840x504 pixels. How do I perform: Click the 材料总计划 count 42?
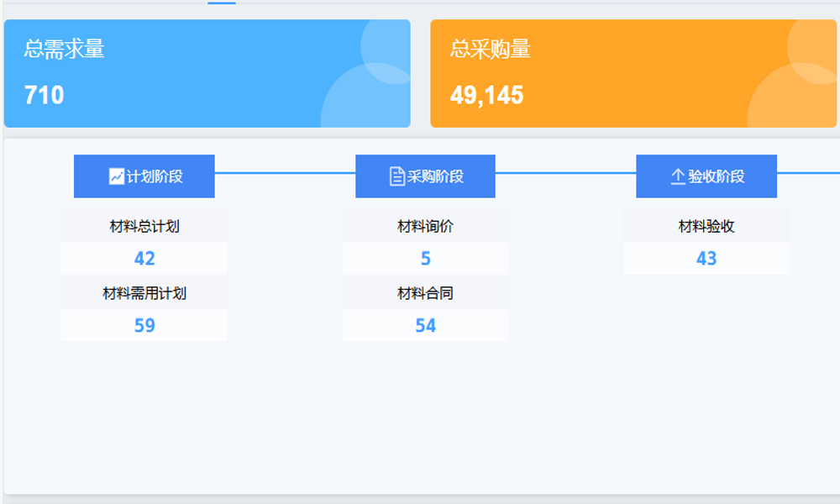144,259
